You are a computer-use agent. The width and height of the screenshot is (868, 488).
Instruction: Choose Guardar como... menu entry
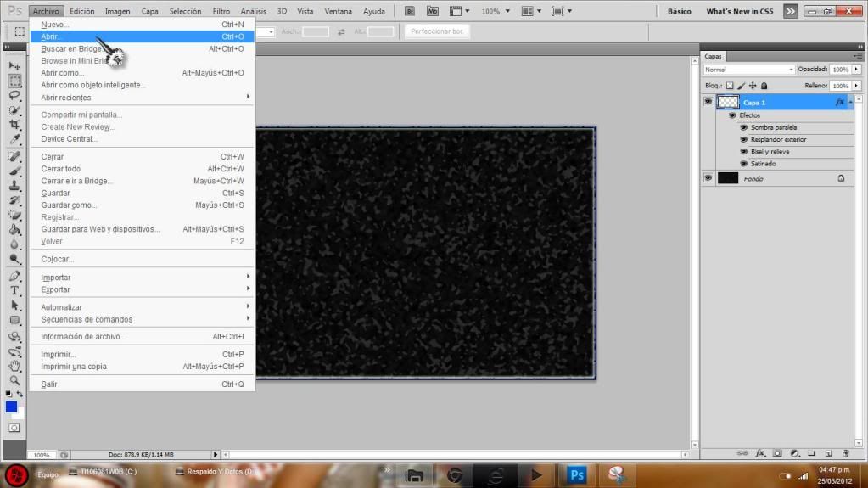pyautogui.click(x=143, y=205)
